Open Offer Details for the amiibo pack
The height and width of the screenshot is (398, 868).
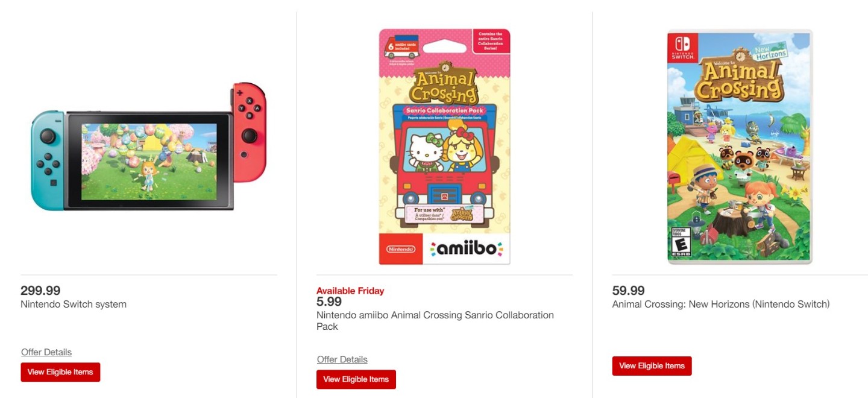tap(342, 359)
